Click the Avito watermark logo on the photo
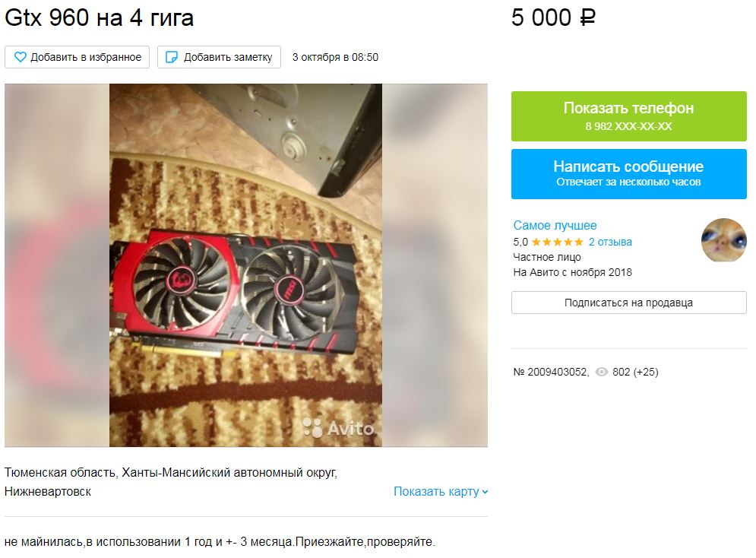The image size is (756, 558). pyautogui.click(x=338, y=428)
